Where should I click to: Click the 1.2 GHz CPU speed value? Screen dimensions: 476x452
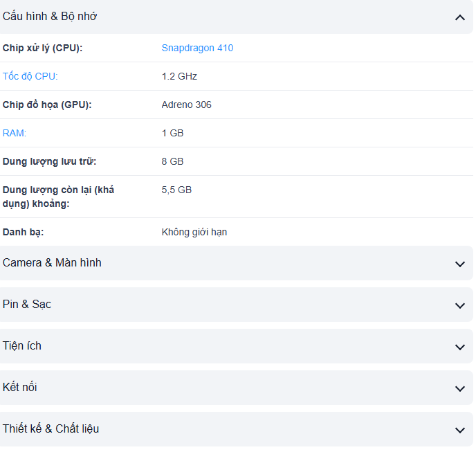click(179, 77)
